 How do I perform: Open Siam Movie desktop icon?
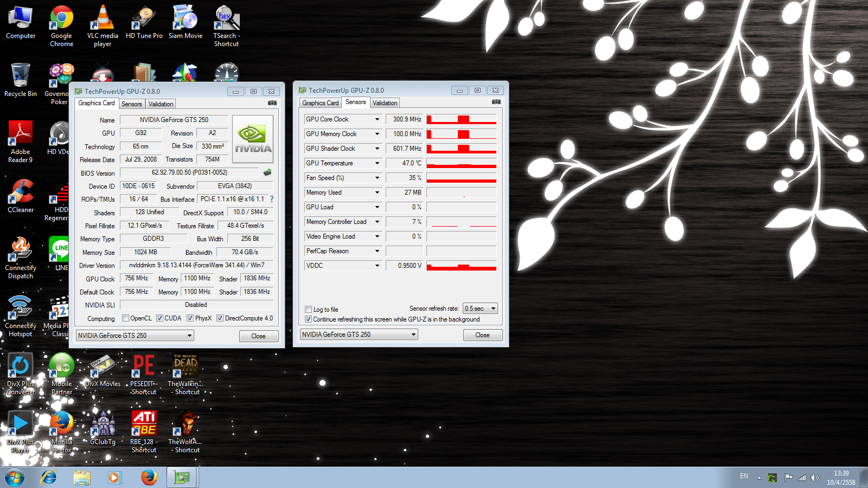(x=186, y=22)
